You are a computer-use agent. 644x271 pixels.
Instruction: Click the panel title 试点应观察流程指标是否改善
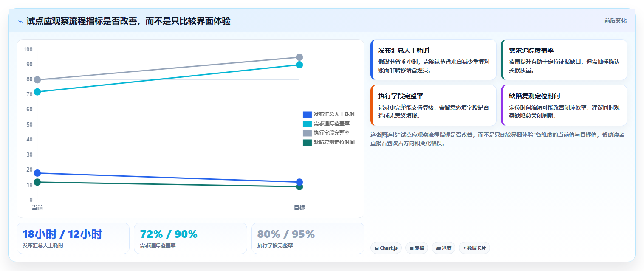click(x=128, y=21)
